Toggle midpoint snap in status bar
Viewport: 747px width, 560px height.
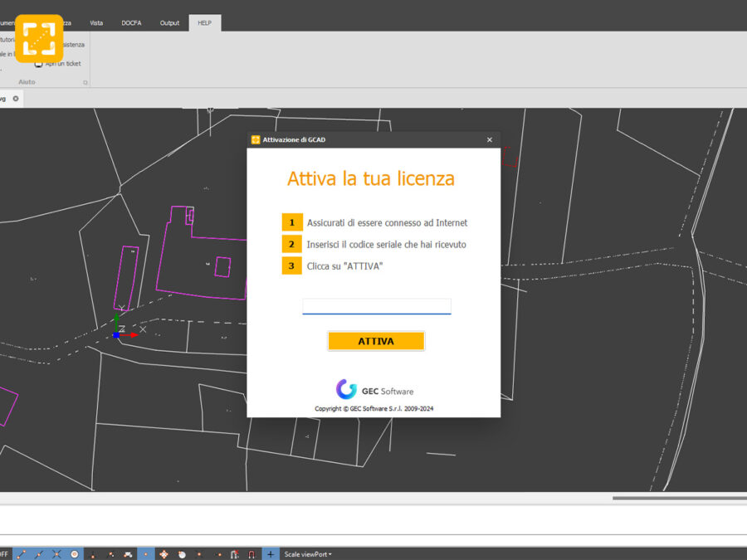pos(39,554)
